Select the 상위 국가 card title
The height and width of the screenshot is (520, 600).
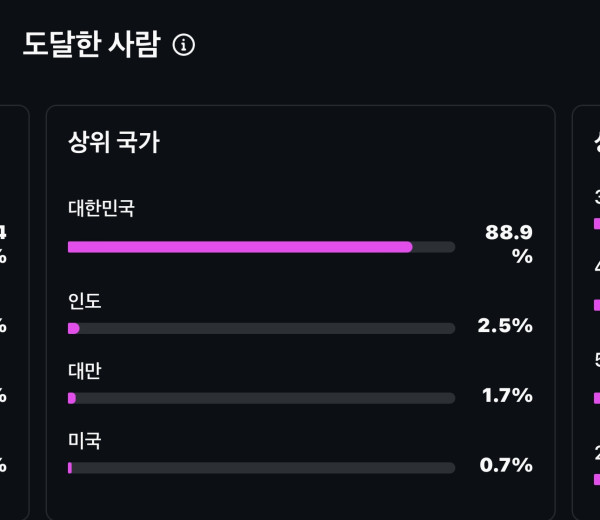pos(114,142)
